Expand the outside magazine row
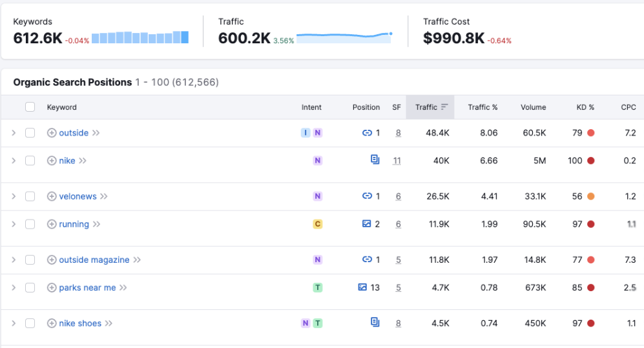 (14, 260)
